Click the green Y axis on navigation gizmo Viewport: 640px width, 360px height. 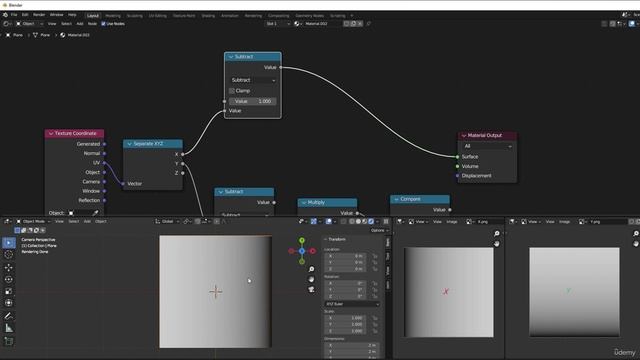(x=302, y=240)
